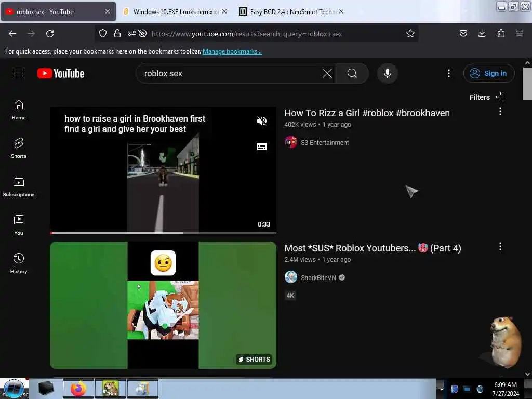This screenshot has height=399, width=532.
Task: Visit the S3 Entertainment channel name
Action: (x=325, y=142)
